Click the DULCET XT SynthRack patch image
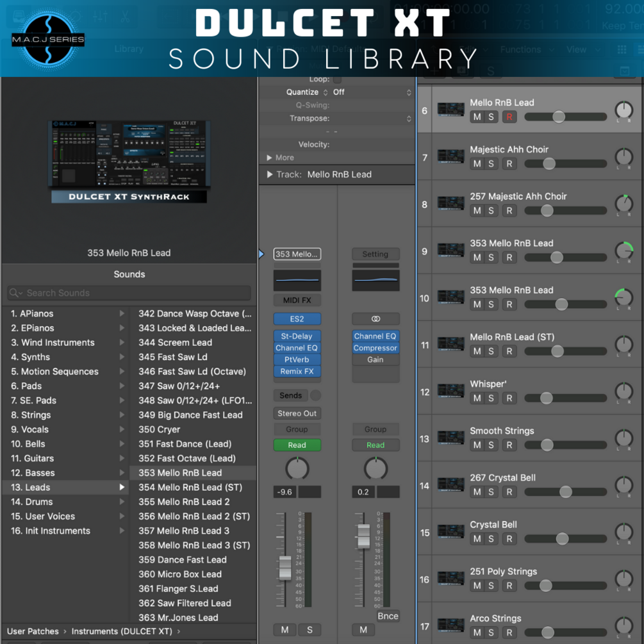 click(129, 161)
